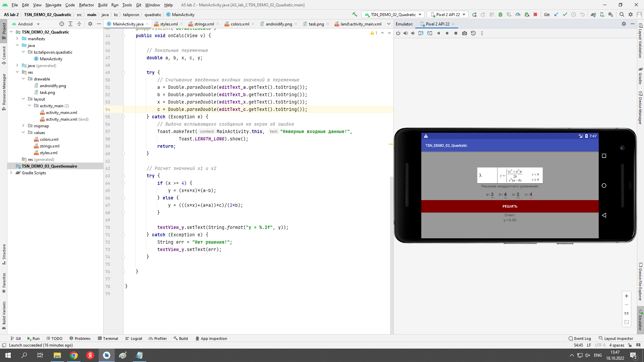Viewport: 644px width, 362px height.
Task: Select opened file target icon in Project panel
Action: click(x=62, y=24)
